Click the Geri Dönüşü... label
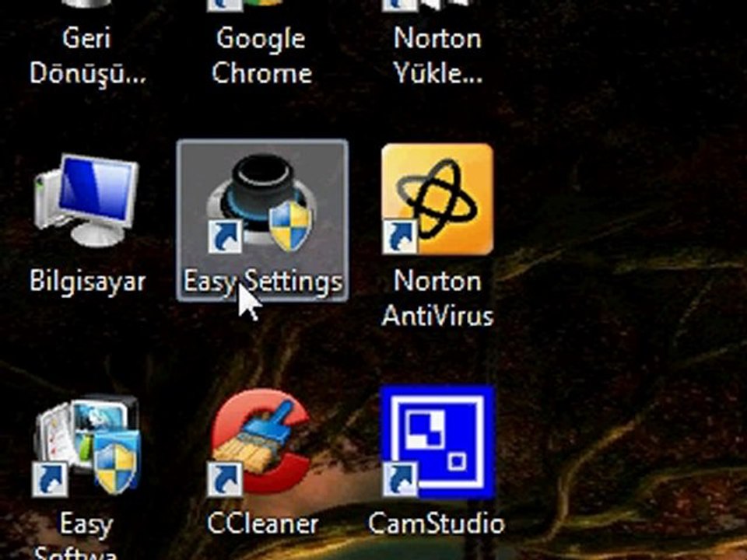Viewport: 747px width, 560px height. coord(88,55)
